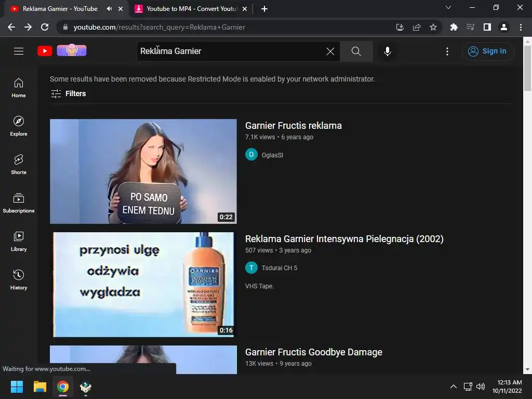532x399 pixels.
Task: Toggle Chrome side panel icon
Action: coord(487,27)
